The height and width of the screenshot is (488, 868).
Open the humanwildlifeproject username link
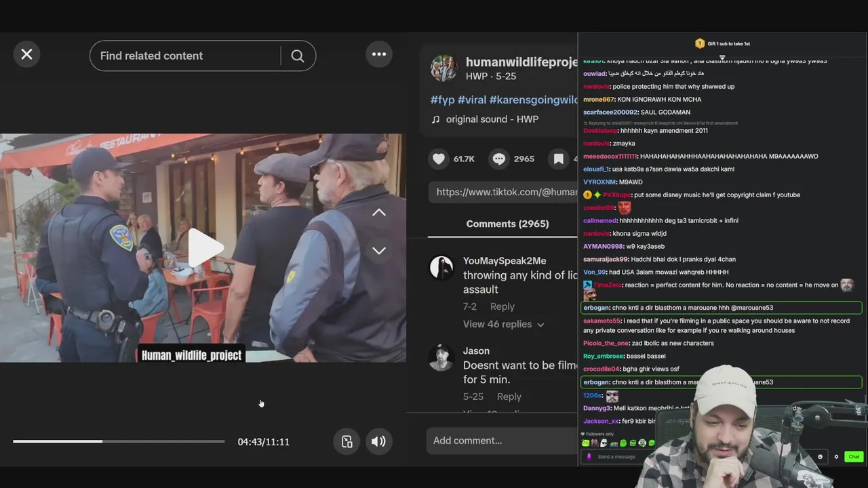coord(521,62)
